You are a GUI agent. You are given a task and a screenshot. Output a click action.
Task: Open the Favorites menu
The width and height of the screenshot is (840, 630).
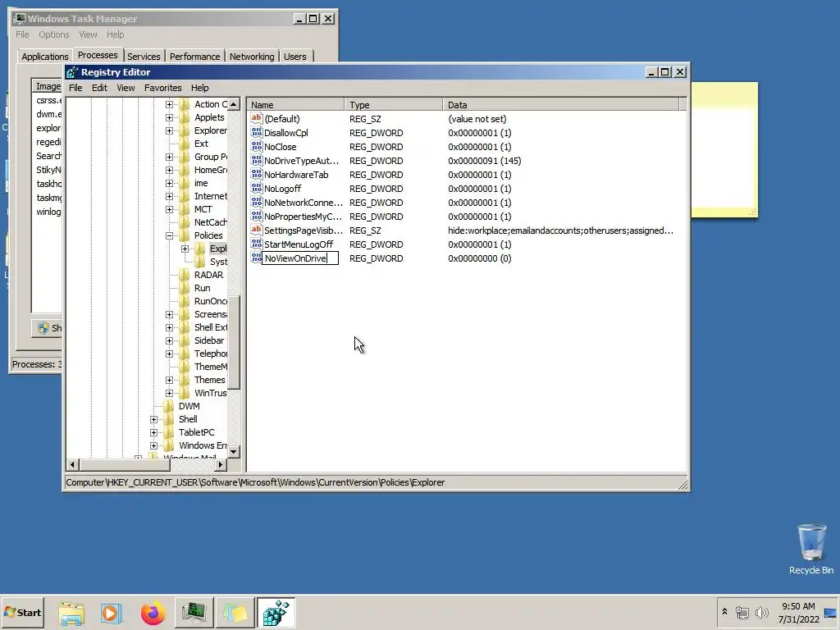163,88
